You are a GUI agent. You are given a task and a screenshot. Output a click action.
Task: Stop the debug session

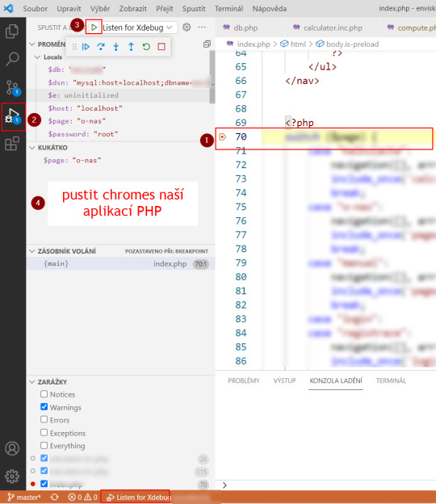point(161,47)
